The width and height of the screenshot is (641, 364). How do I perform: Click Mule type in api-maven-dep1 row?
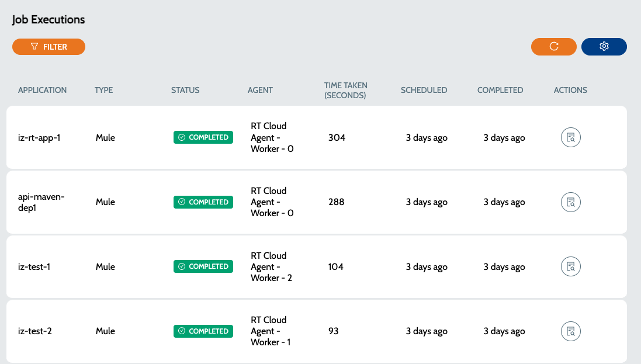tap(105, 202)
